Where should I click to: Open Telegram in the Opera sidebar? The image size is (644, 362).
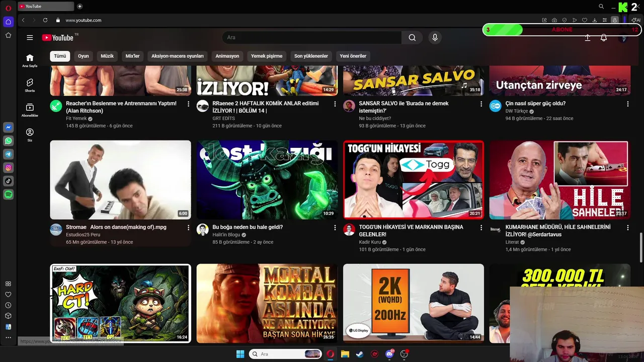(x=9, y=154)
